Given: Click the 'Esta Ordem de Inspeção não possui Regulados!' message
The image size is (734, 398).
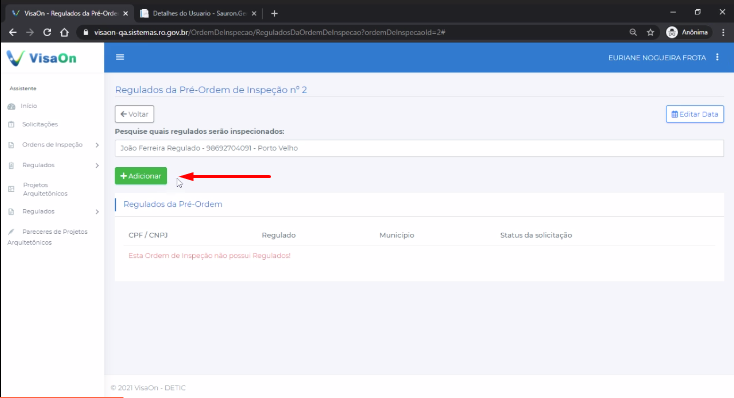Looking at the screenshot, I should click(x=209, y=256).
